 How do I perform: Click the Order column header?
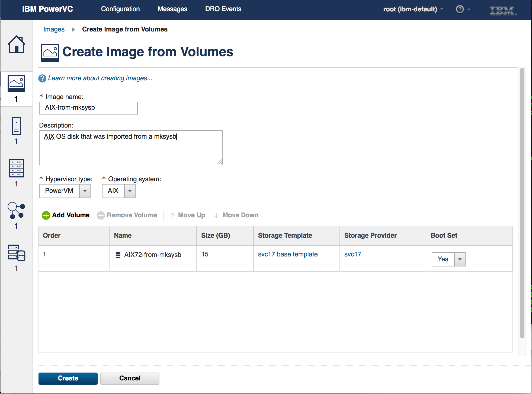click(74, 236)
